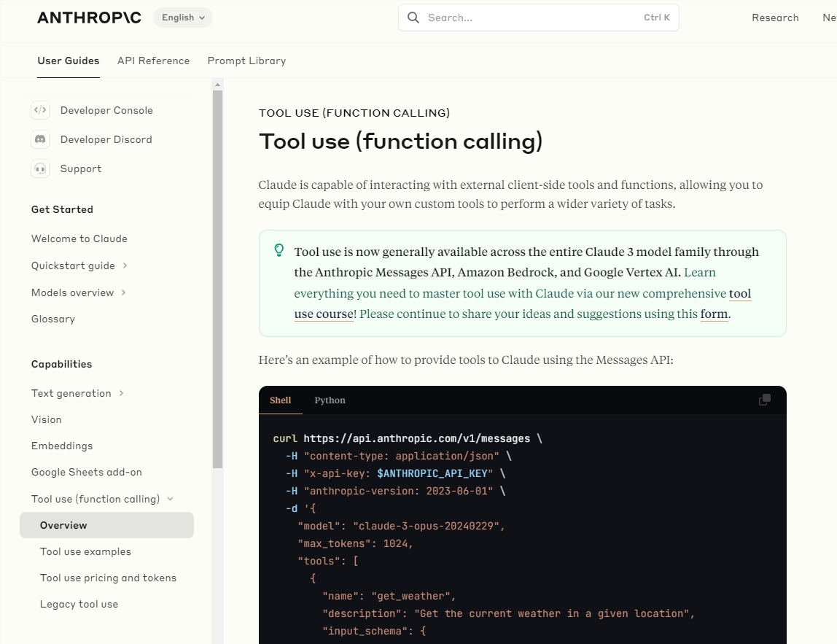837x644 pixels.
Task: Click the Ctrl K shortcut hint
Action: tap(657, 18)
